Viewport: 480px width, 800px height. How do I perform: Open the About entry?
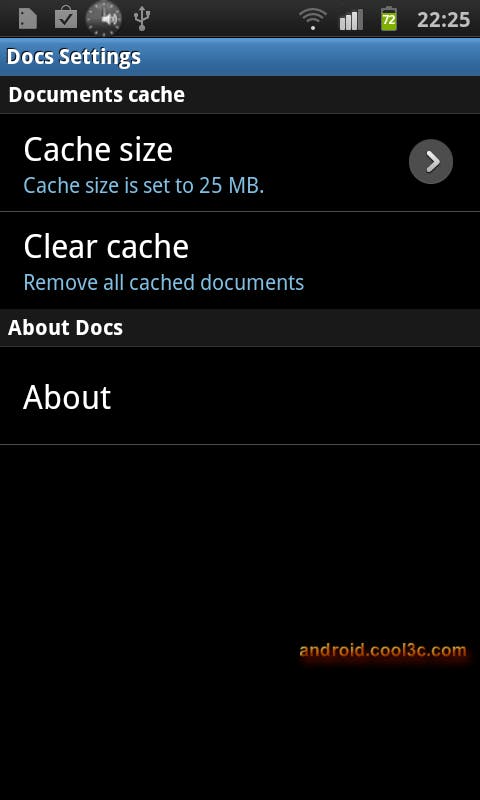[240, 396]
